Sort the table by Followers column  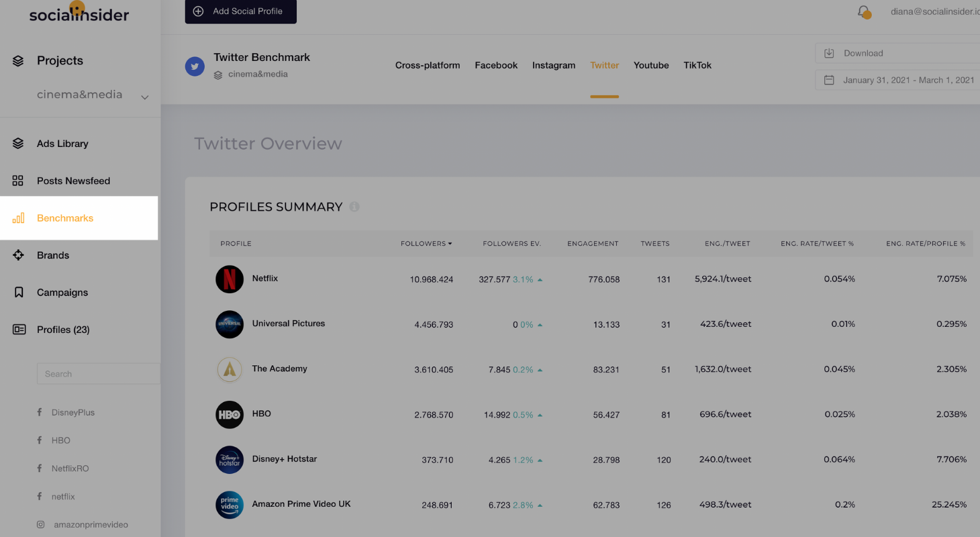tap(426, 244)
